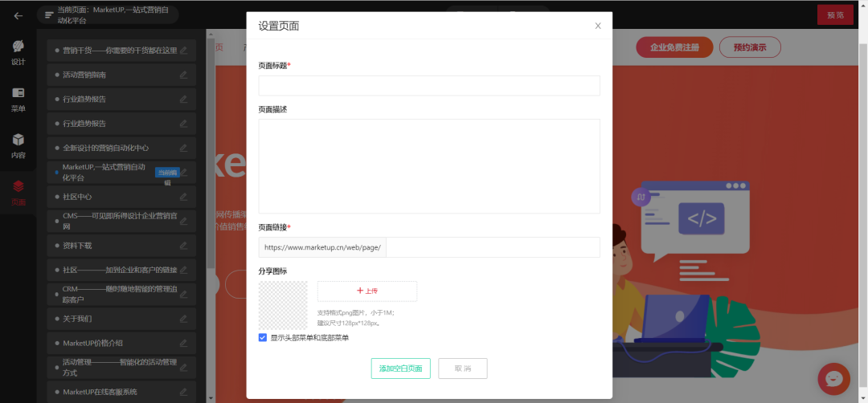This screenshot has width=868, height=403.
Task: Edit the CRM page pencil icon
Action: [x=184, y=294]
